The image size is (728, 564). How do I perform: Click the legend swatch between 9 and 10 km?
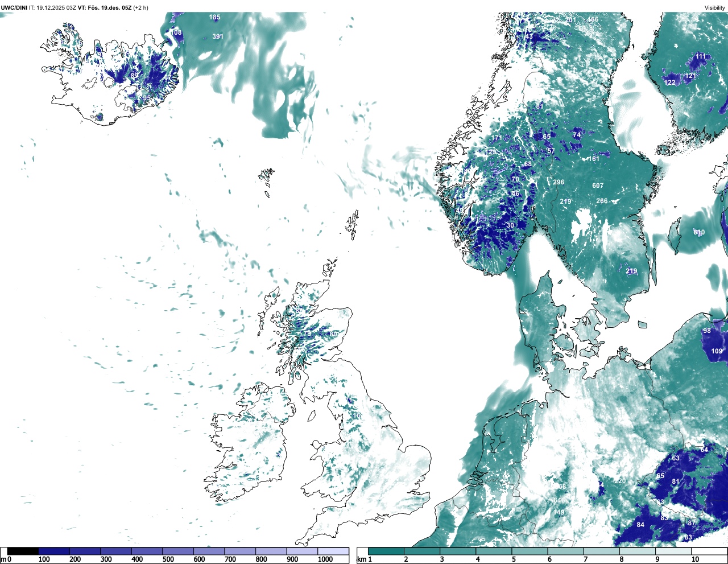[x=674, y=551]
